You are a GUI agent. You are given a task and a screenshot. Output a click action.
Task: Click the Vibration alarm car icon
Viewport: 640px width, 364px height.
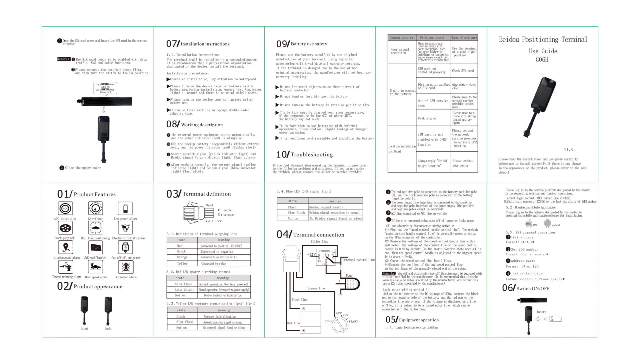click(125, 267)
